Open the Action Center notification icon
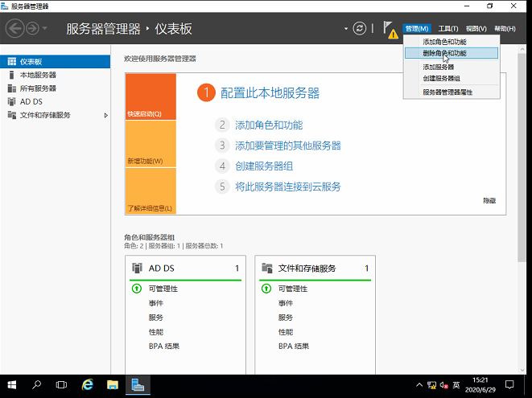This screenshot has height=398, width=532. [509, 385]
